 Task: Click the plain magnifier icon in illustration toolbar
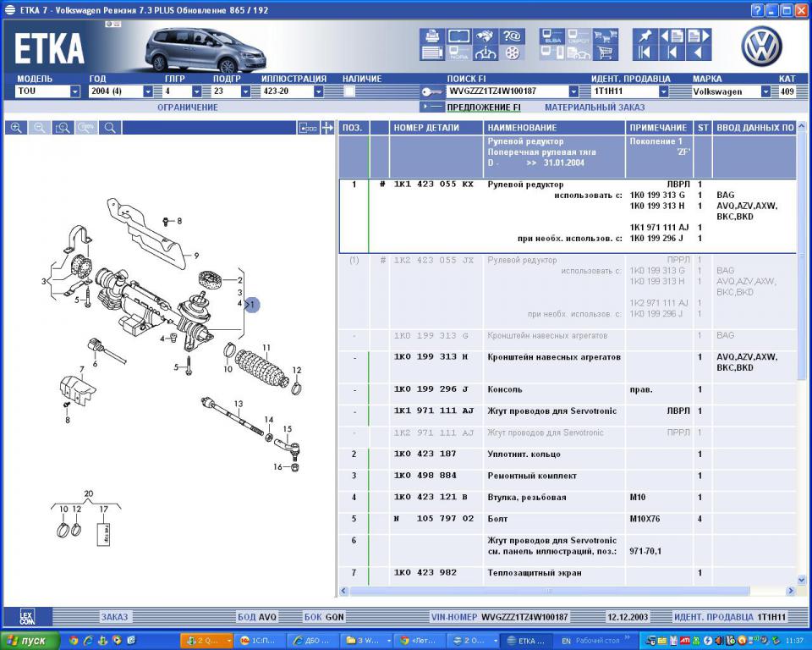(110, 128)
